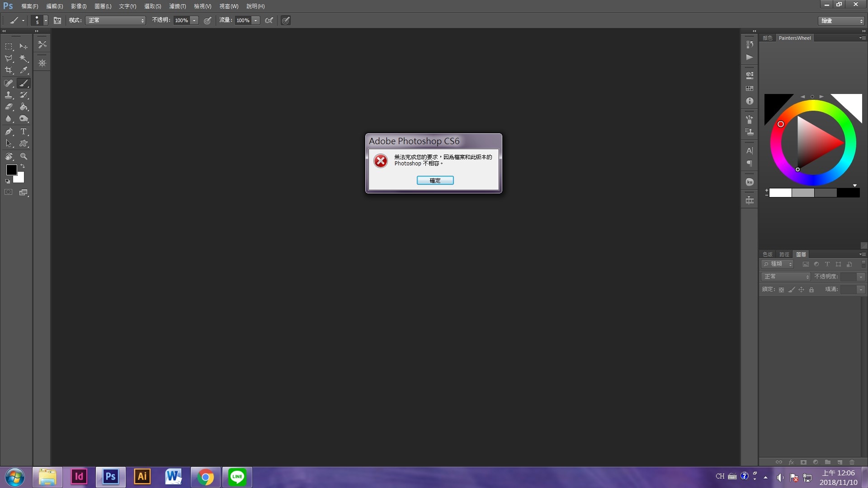Screen dimensions: 868x488
Task: Toggle pressure for opacity button
Action: tap(208, 20)
